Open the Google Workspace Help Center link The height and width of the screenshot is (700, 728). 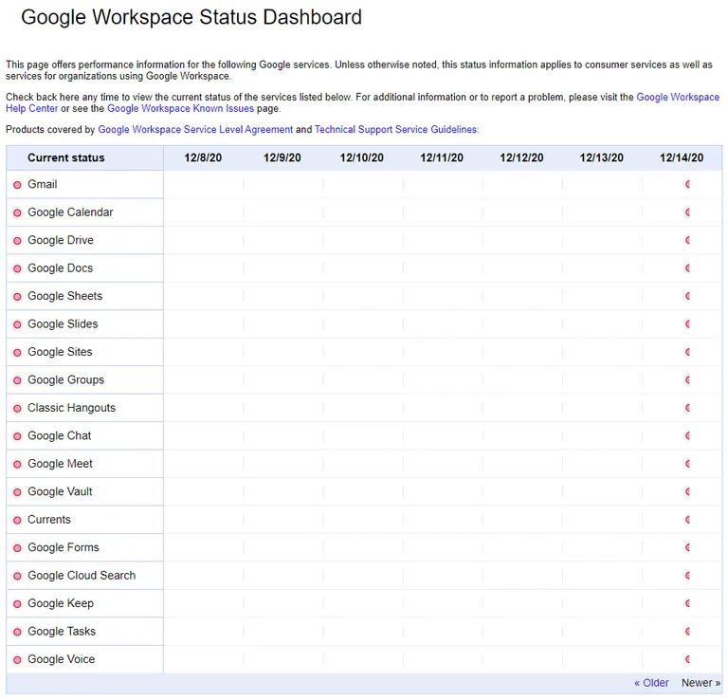(x=678, y=97)
